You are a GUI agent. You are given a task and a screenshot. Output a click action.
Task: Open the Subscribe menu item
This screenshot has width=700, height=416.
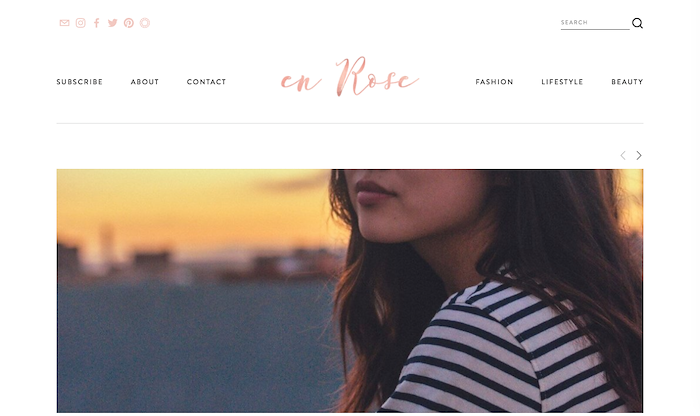tap(79, 82)
